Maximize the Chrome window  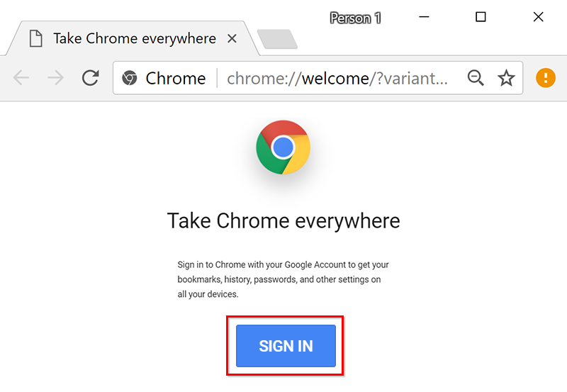[481, 16]
